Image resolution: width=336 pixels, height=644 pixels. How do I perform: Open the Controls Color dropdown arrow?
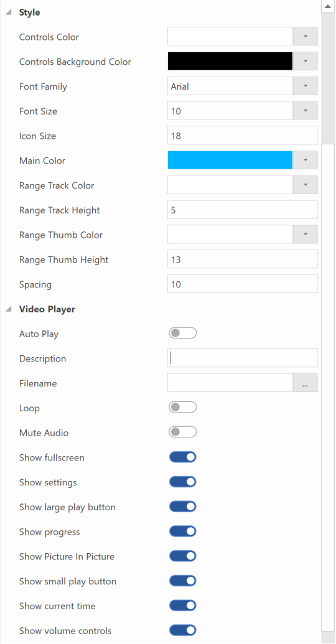click(x=305, y=37)
